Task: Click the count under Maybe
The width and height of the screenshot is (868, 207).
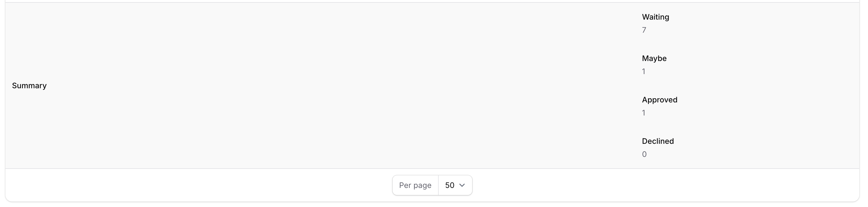Action: [x=644, y=71]
